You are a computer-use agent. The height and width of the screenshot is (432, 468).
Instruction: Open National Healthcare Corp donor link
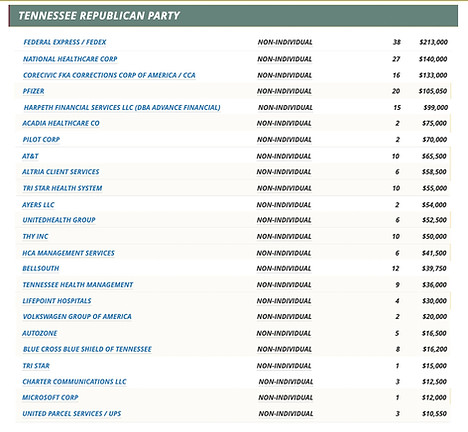[70, 59]
